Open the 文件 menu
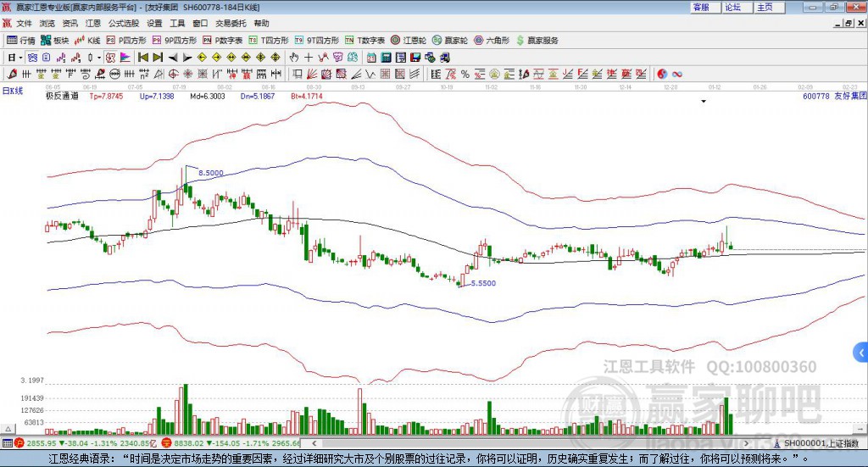The image size is (868, 467). click(x=25, y=23)
